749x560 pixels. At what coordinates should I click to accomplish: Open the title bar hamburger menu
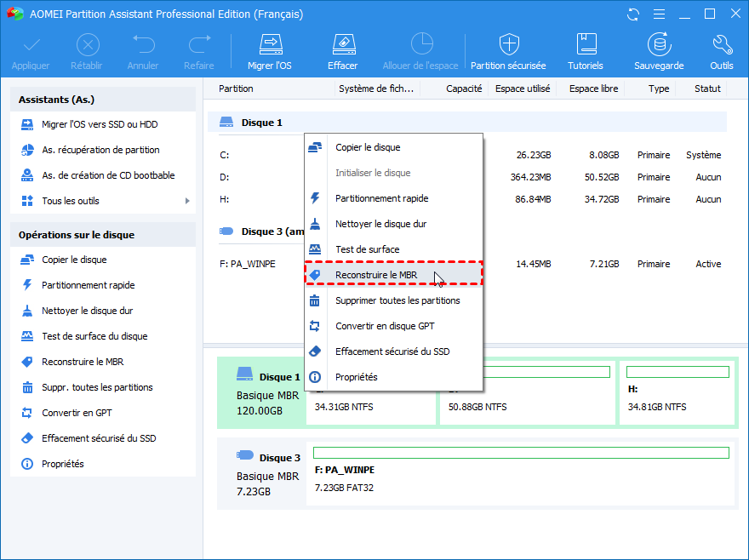coord(658,14)
